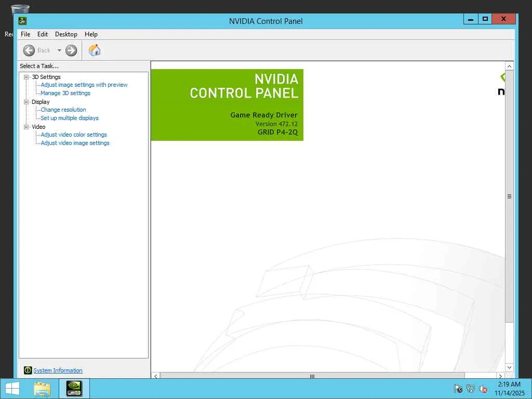Click the GRID P4-2Q text
Screen dimensions: 532x399
[277, 132]
